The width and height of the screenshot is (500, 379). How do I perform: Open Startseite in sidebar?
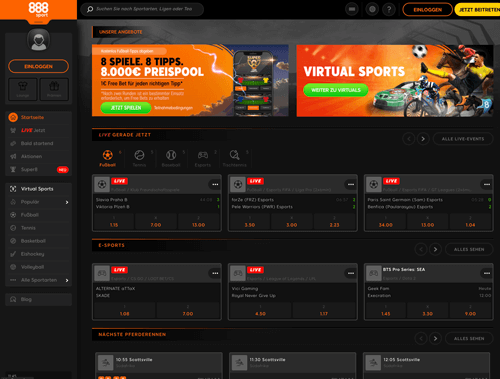[39, 117]
